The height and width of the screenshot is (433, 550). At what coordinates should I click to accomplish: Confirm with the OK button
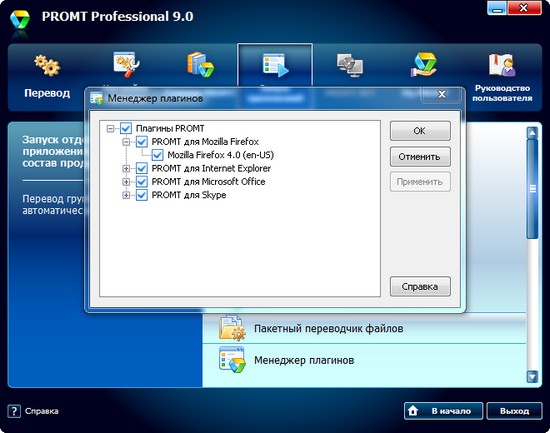[x=420, y=131]
